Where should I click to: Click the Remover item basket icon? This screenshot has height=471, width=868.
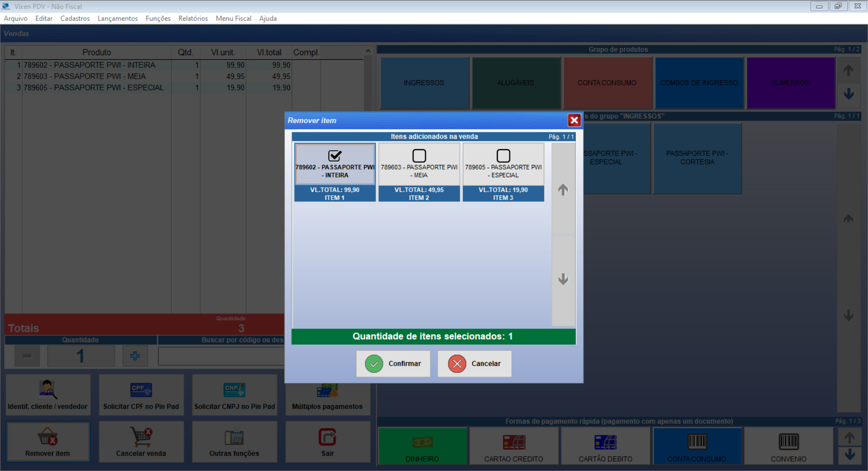click(x=47, y=437)
